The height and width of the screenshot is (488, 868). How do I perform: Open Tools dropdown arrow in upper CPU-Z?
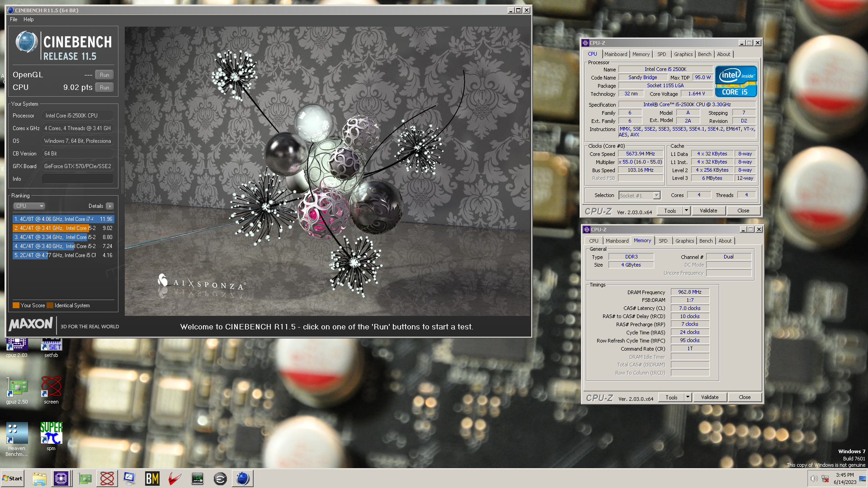686,211
